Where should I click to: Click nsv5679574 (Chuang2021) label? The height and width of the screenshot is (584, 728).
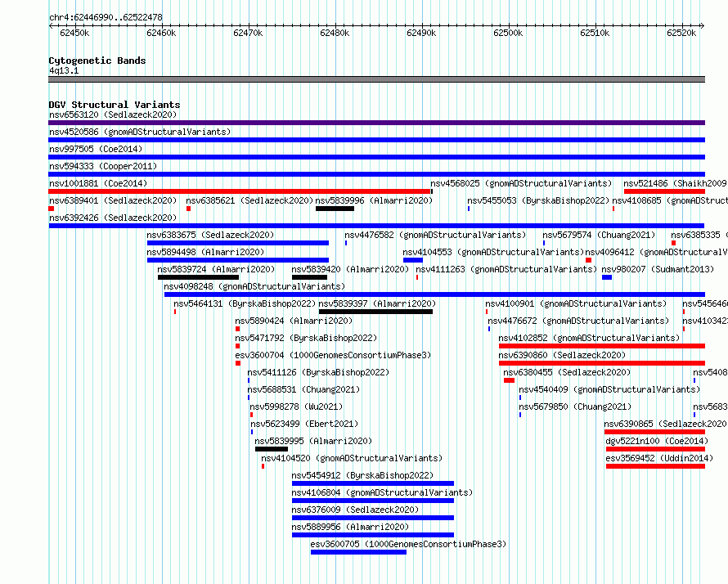pyautogui.click(x=599, y=235)
